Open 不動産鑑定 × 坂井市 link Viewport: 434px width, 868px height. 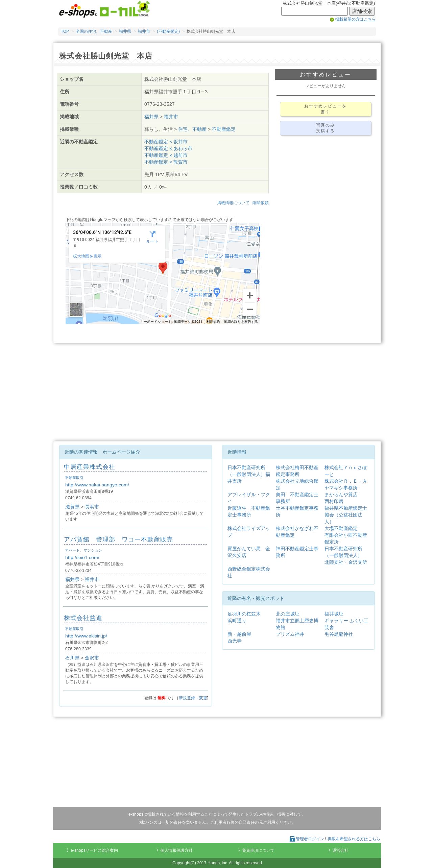(x=166, y=142)
